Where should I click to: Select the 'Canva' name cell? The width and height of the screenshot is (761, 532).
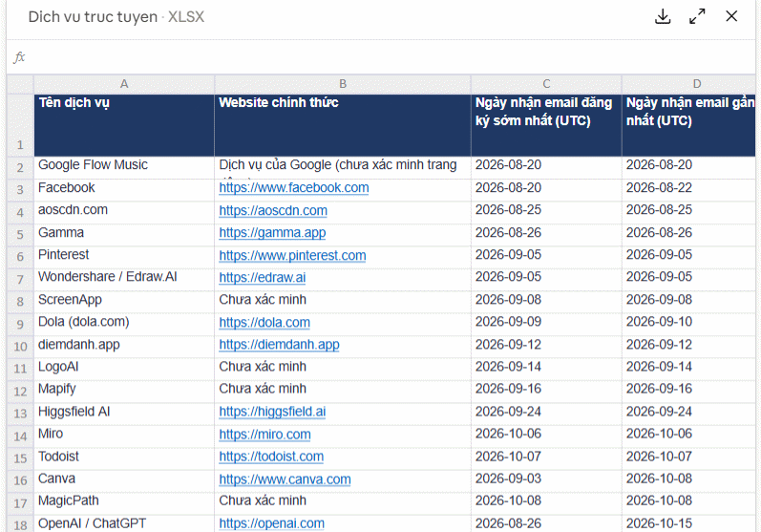tap(124, 480)
